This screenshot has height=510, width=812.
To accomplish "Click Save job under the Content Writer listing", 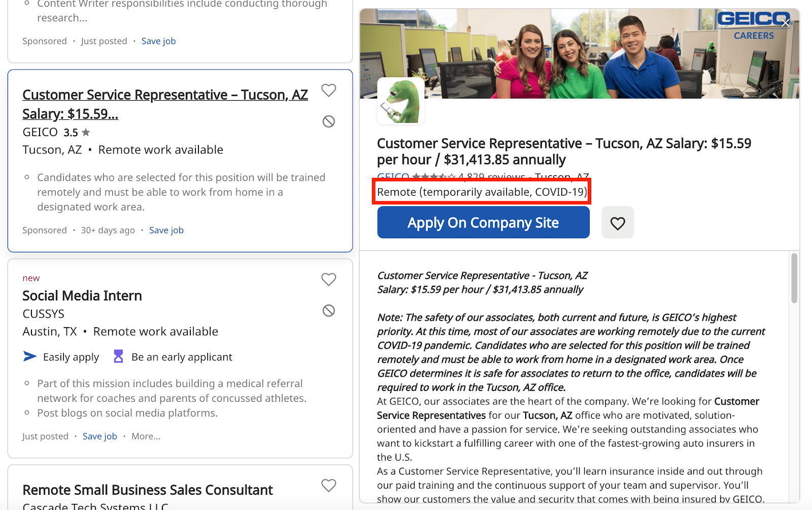I will [x=159, y=41].
